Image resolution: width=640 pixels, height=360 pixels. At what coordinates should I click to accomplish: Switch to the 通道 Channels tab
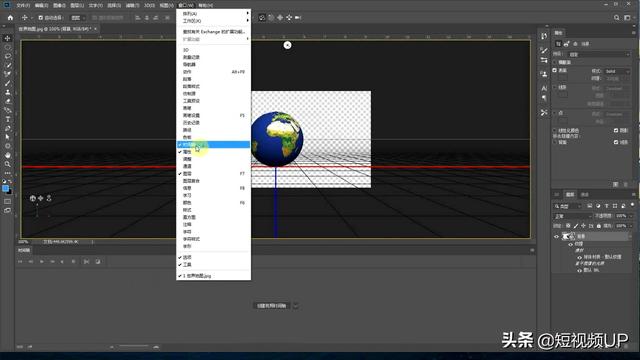pos(584,194)
